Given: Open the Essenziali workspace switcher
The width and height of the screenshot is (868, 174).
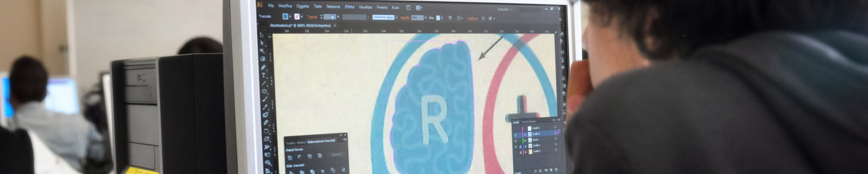Looking at the screenshot, I should point(505,9).
